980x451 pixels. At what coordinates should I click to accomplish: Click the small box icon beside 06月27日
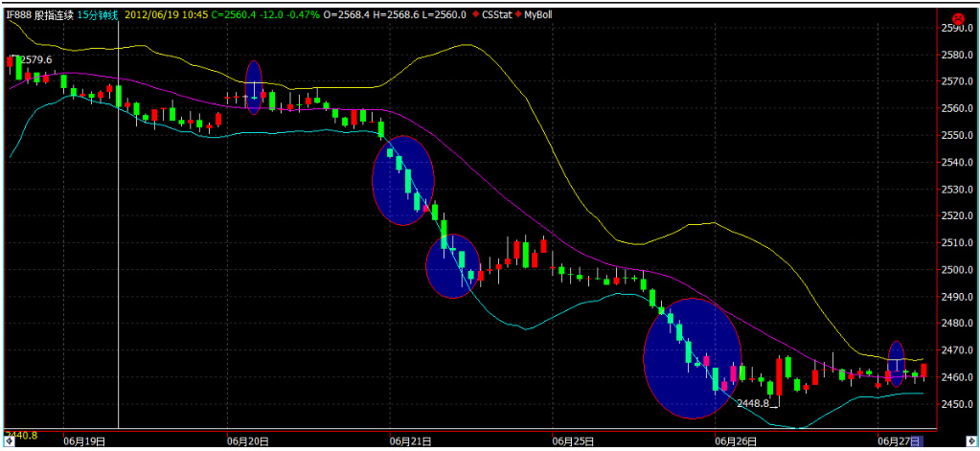pos(916,441)
